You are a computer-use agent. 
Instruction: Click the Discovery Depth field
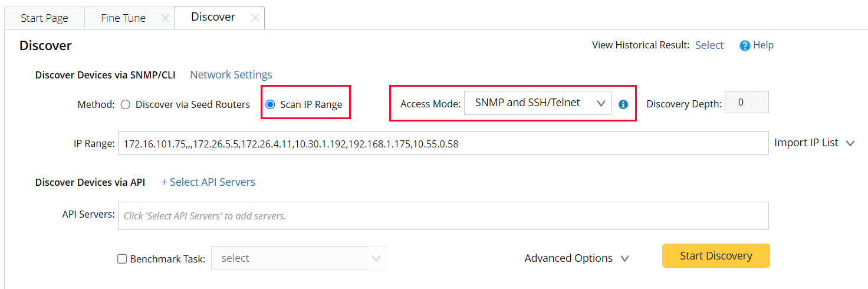tap(746, 103)
